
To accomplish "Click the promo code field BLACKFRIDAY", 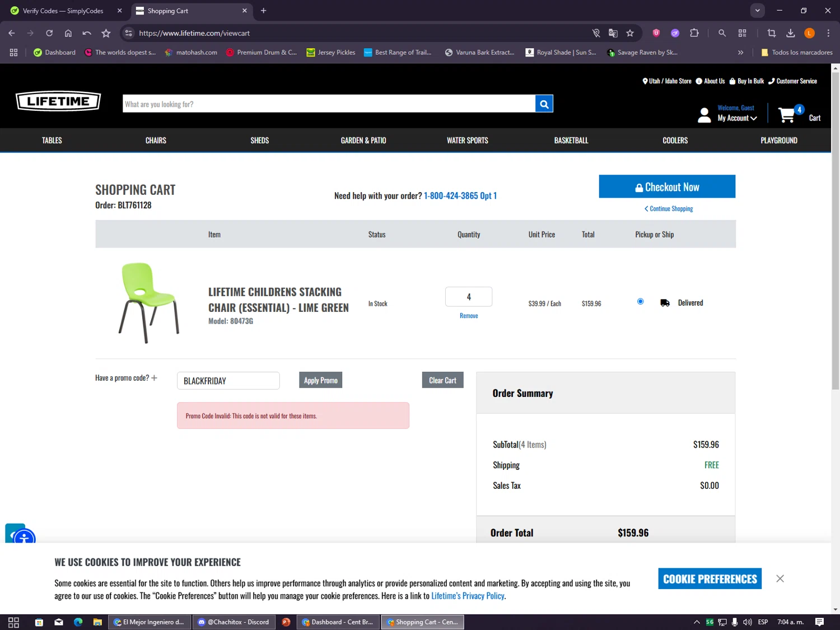I will tap(228, 381).
